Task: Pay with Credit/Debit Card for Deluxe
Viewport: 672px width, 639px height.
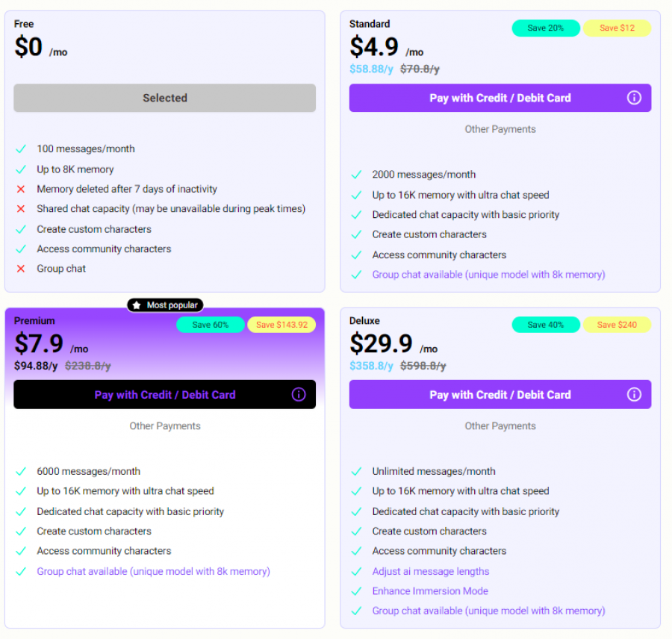Action: click(500, 394)
